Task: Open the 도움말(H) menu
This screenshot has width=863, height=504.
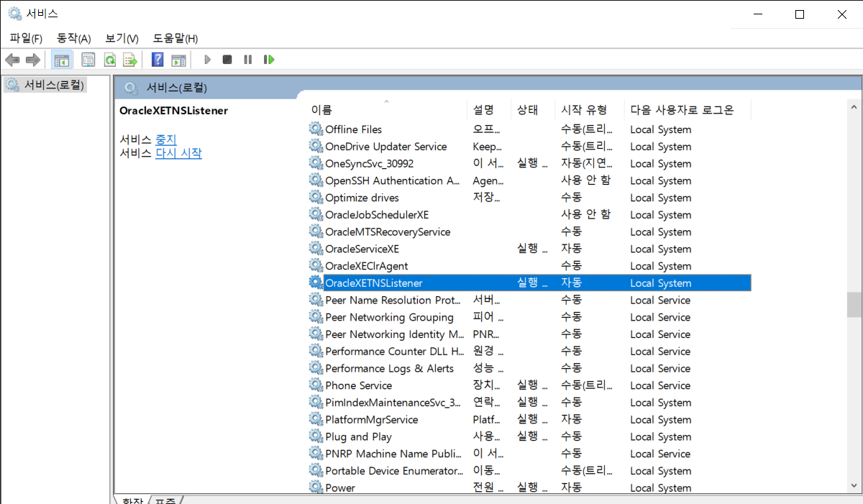Action: point(175,38)
